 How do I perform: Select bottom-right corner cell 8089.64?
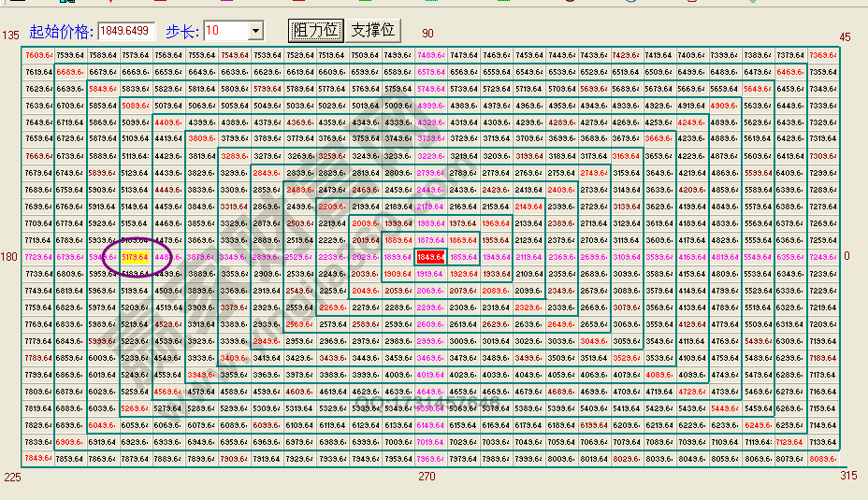click(822, 458)
